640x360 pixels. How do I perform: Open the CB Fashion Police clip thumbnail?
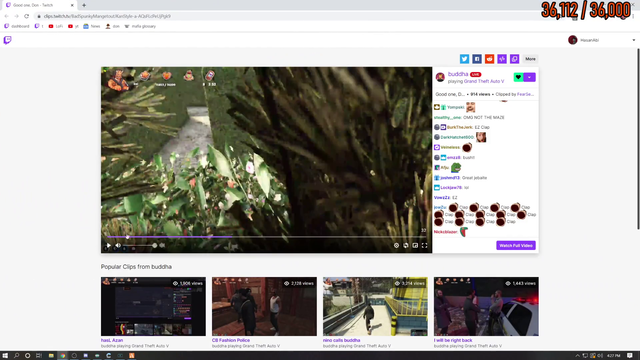coord(264,307)
